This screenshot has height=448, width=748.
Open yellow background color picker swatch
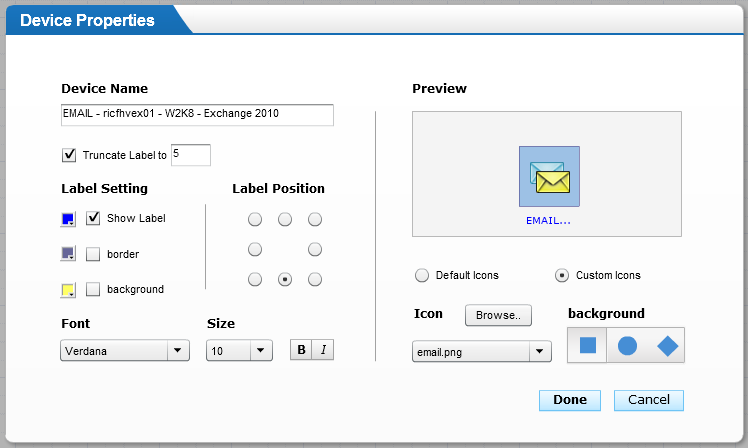pos(68,290)
